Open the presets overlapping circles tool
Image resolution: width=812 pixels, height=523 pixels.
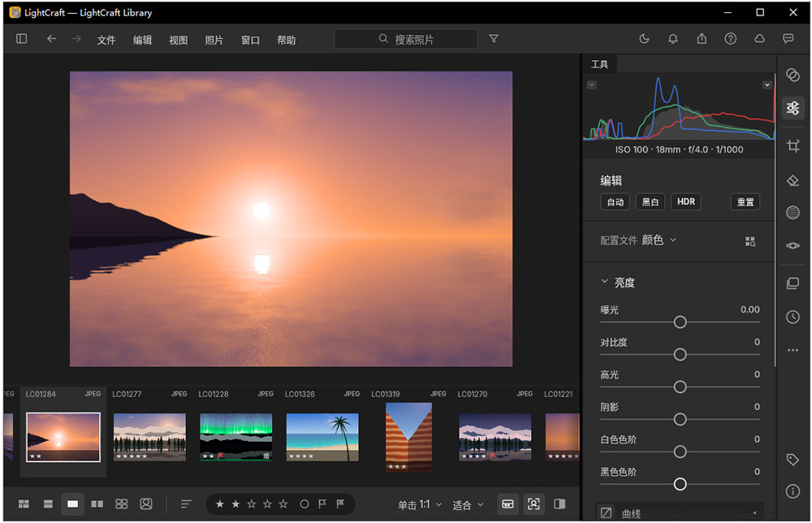(x=793, y=75)
